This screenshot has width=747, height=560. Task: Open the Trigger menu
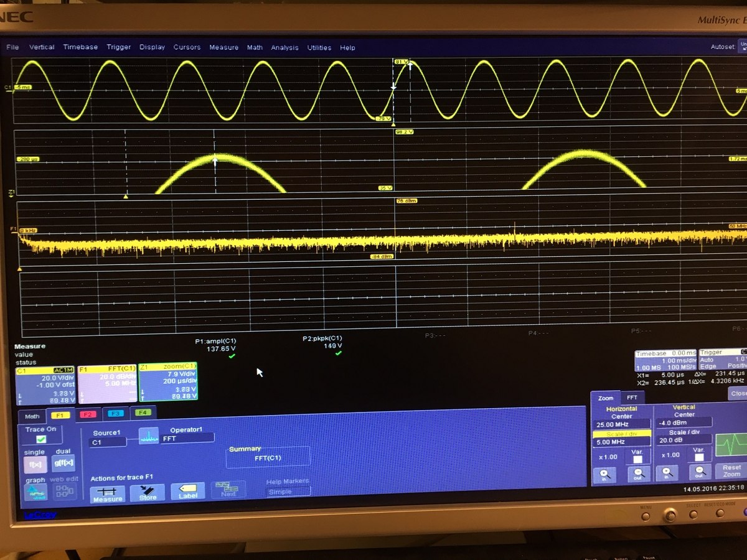pos(119,47)
